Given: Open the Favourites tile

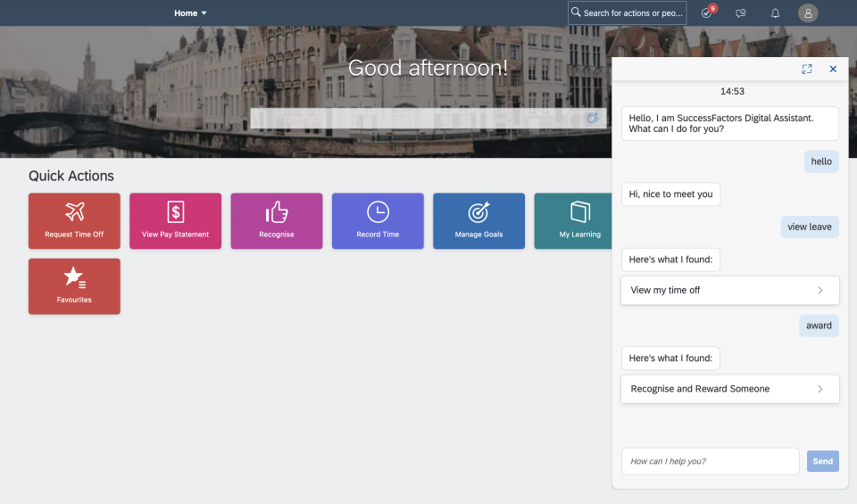Looking at the screenshot, I should pyautogui.click(x=74, y=286).
